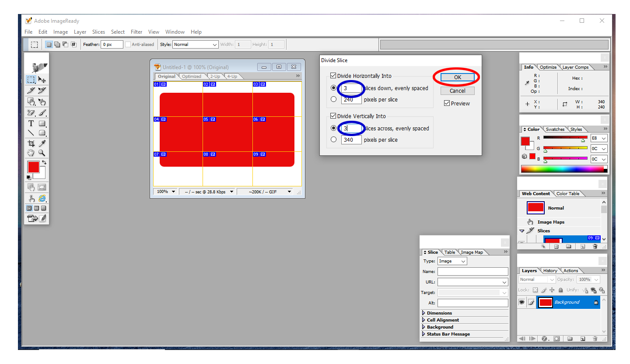Viewport: 630px width, 364px height.
Task: Click OK in Divide Slice dialog
Action: pos(457,77)
